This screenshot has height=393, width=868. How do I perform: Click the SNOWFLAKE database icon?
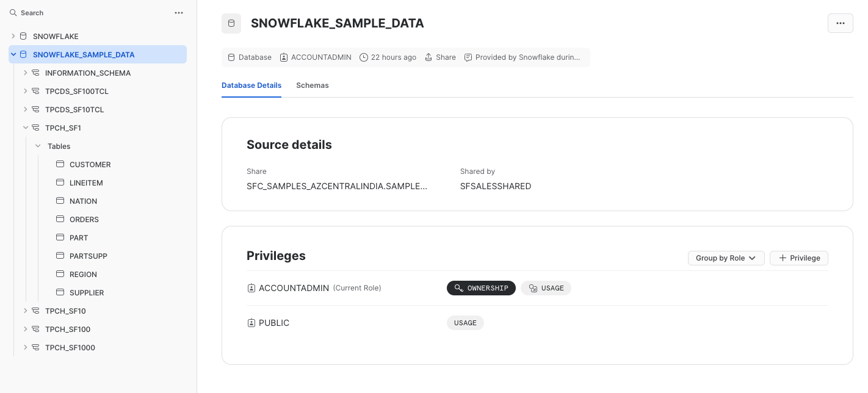point(23,36)
